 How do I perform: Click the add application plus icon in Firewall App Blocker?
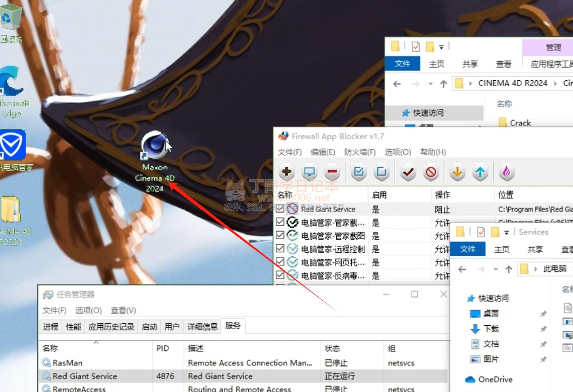287,172
